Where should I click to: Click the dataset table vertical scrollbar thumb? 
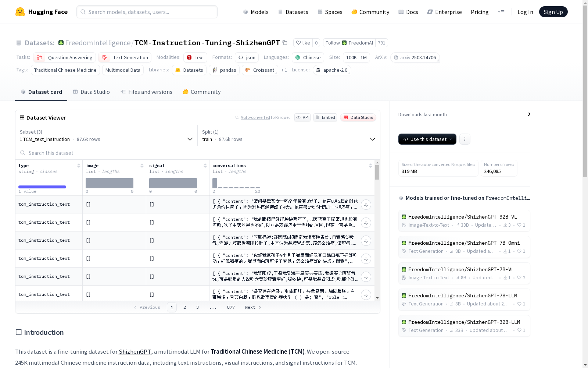(x=377, y=173)
